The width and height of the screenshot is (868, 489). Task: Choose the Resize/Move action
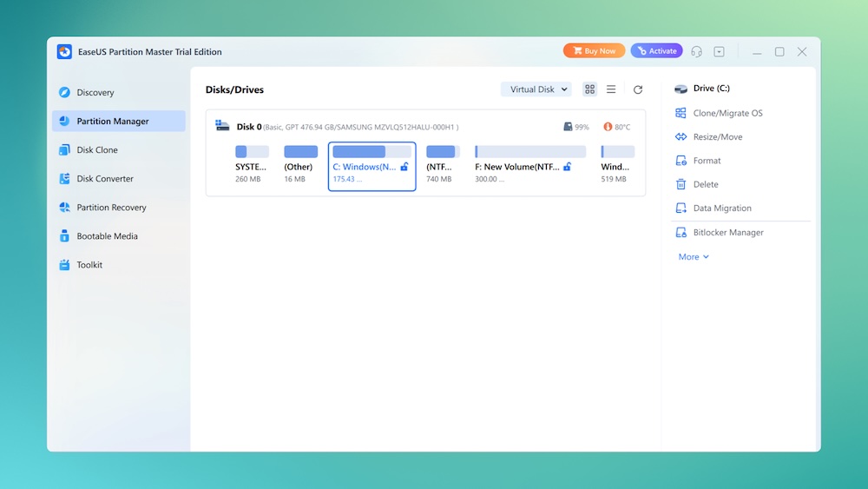(717, 137)
